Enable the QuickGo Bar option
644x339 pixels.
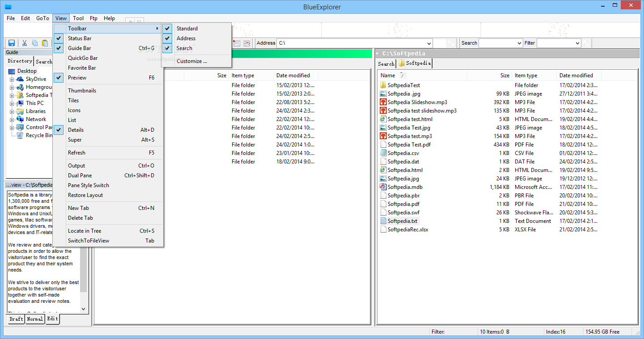coord(108,58)
